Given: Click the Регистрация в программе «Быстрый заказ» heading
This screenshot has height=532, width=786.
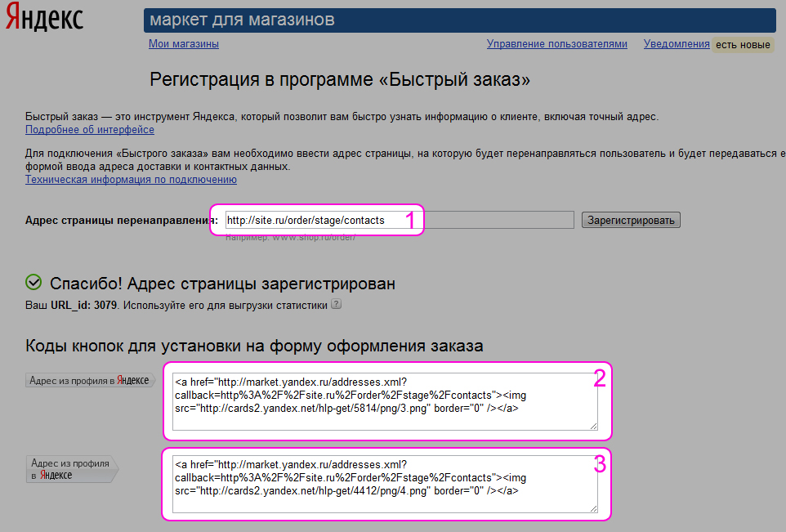Looking at the screenshot, I should coord(340,80).
